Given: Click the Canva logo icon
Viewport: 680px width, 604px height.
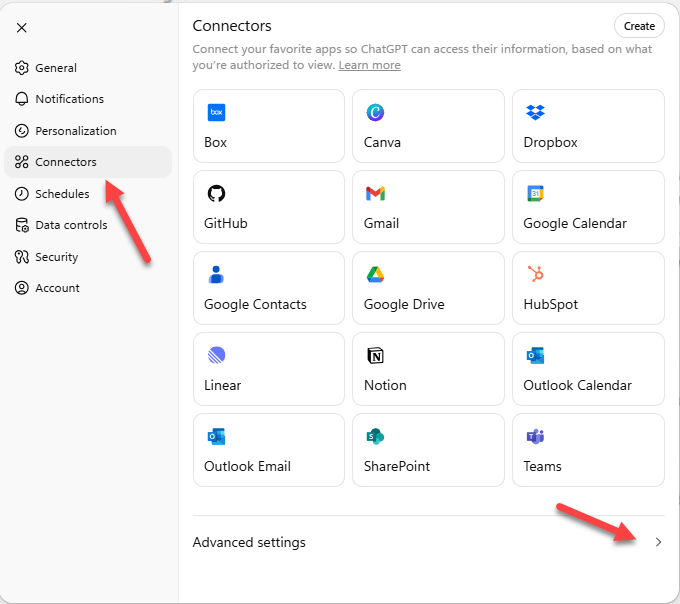Looking at the screenshot, I should tap(375, 112).
